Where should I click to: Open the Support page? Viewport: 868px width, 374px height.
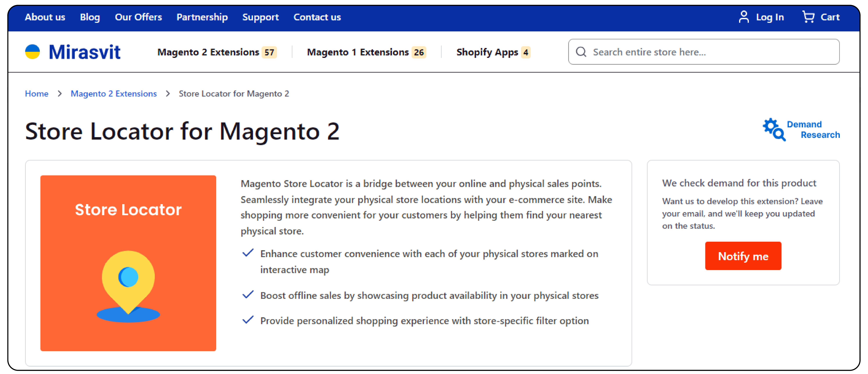click(260, 17)
